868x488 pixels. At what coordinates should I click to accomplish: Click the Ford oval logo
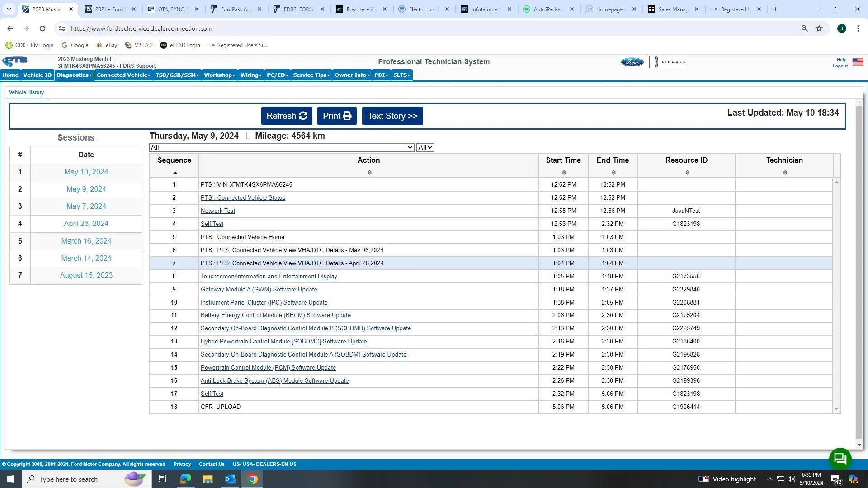tap(632, 62)
